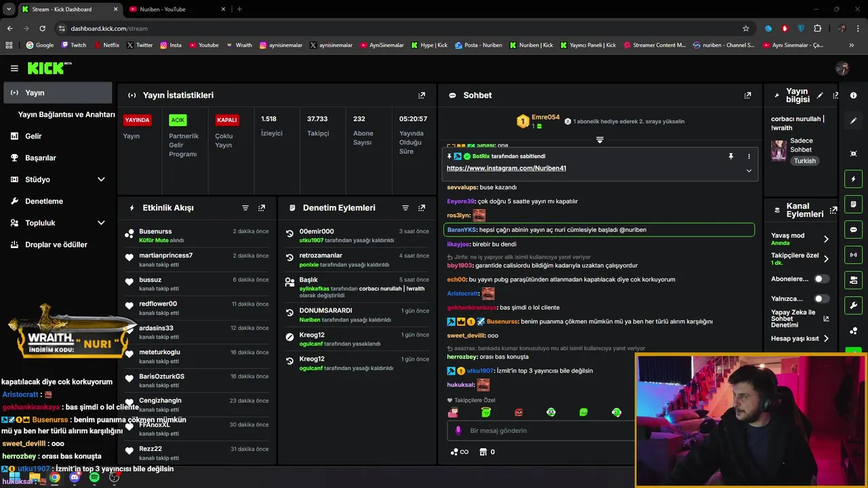868x488 pixels.
Task: Collapse the gift leaderboard bar in chat
Action: 599,140
